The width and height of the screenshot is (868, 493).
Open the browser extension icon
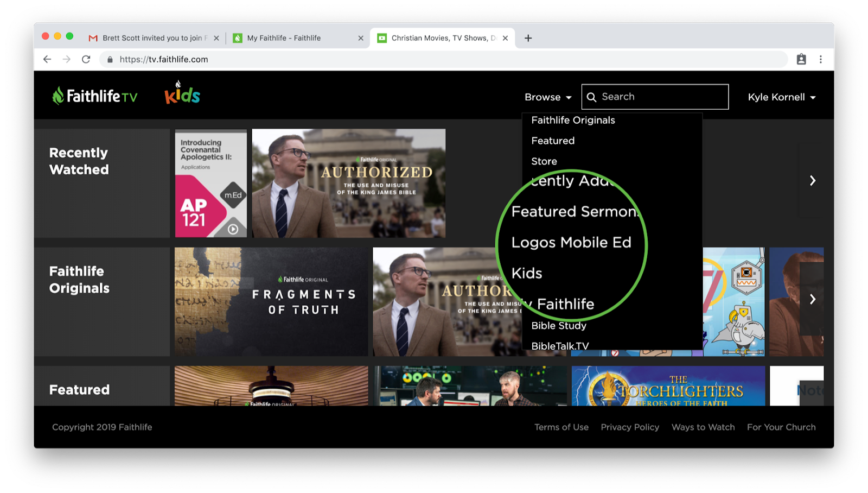pyautogui.click(x=801, y=59)
